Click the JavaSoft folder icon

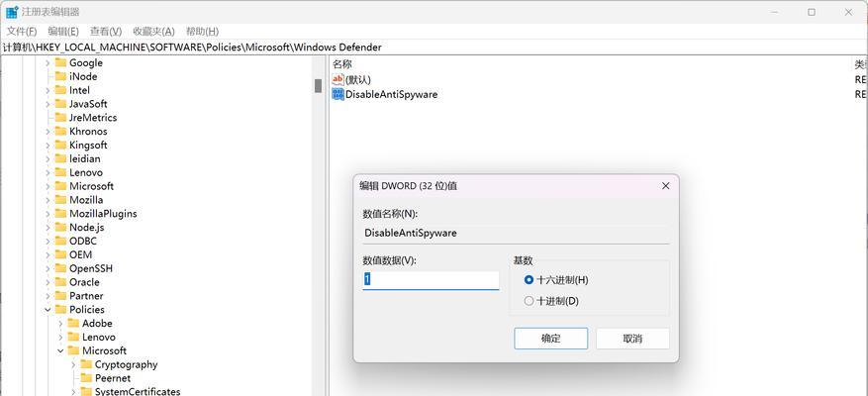pos(60,104)
